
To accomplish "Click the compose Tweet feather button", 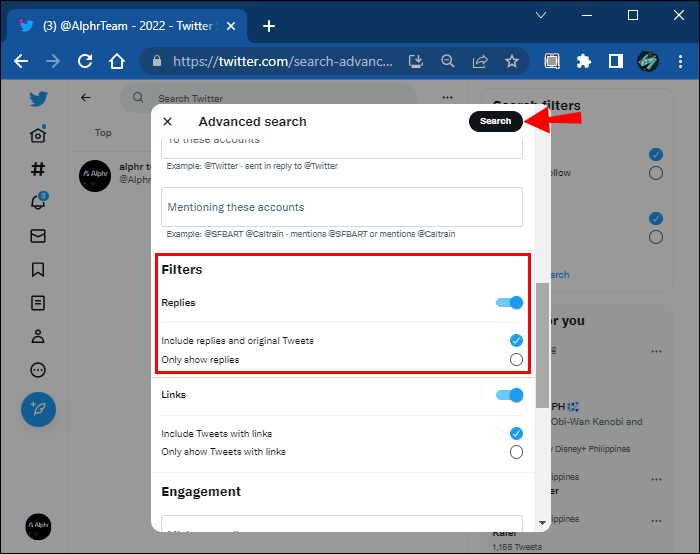I will pos(38,409).
